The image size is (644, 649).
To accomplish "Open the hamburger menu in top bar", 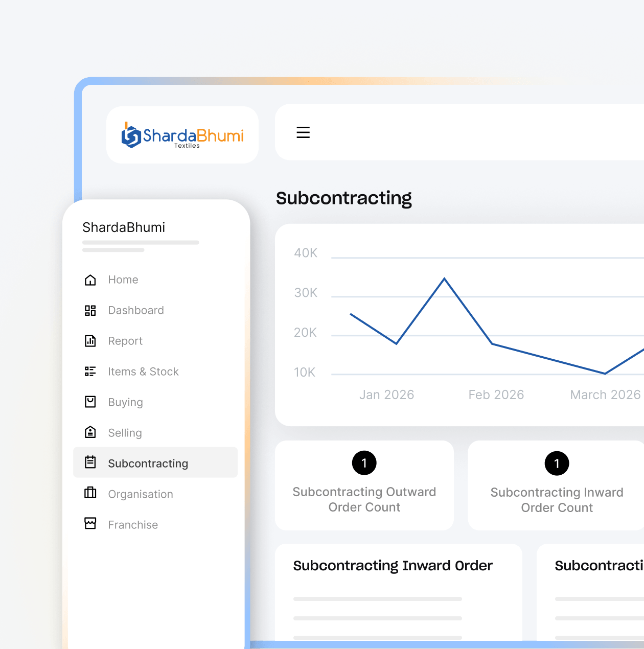I will coord(303,132).
